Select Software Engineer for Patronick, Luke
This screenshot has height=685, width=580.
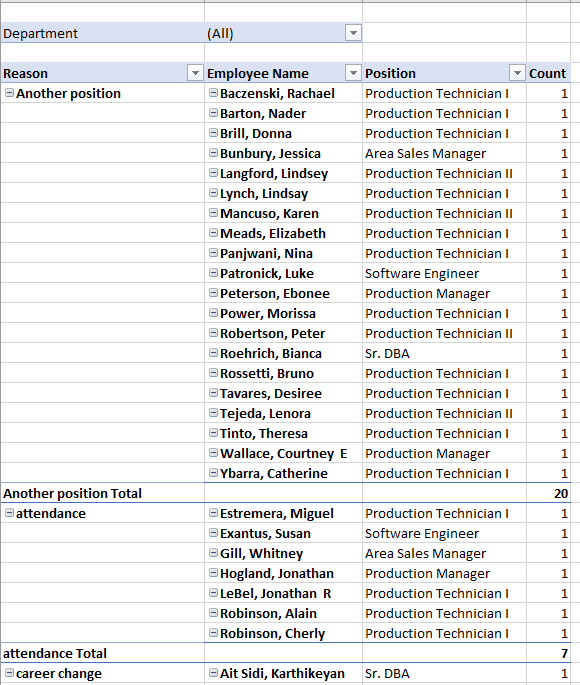pyautogui.click(x=444, y=273)
